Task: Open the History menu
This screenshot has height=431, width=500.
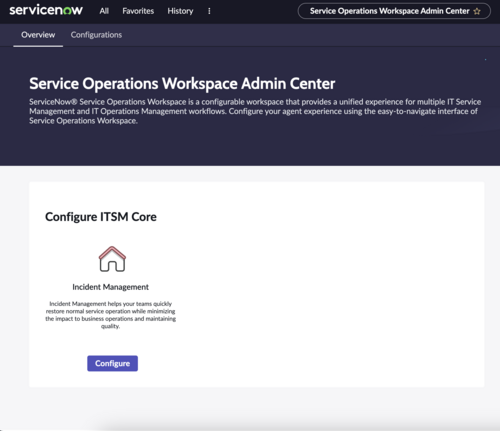Action: click(x=180, y=11)
